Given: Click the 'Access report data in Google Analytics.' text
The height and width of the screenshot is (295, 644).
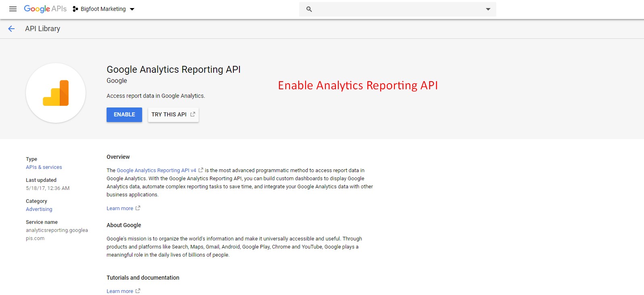Looking at the screenshot, I should click(156, 96).
